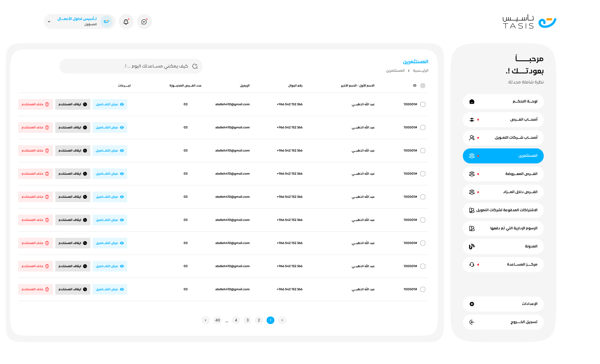Go to page 40 in pagination
The image size is (600, 364).
tap(217, 320)
